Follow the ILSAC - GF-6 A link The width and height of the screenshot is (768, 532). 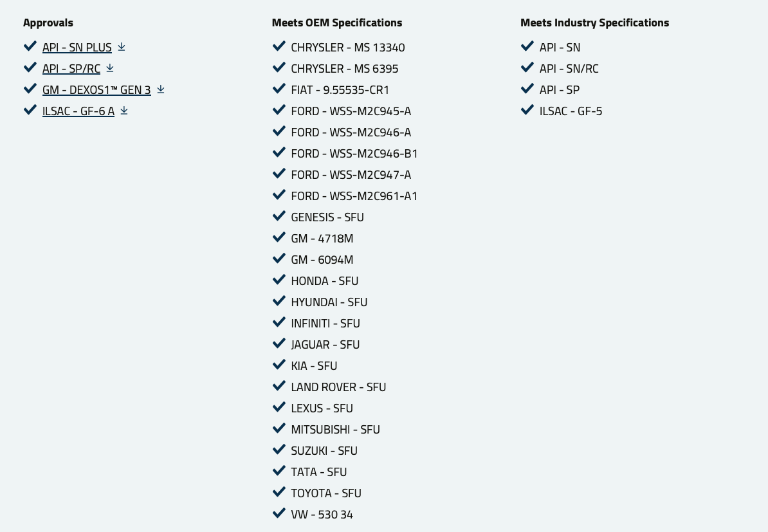(x=78, y=111)
